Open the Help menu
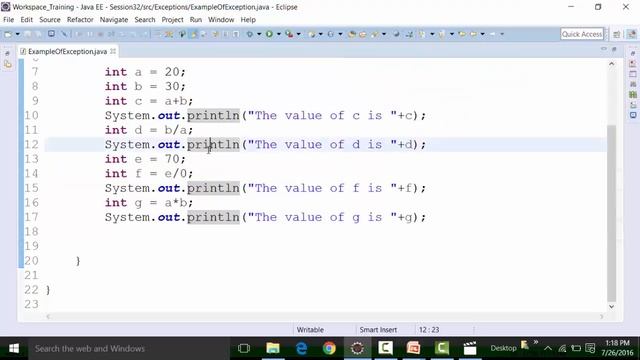This screenshot has height=360, width=640. point(248,20)
